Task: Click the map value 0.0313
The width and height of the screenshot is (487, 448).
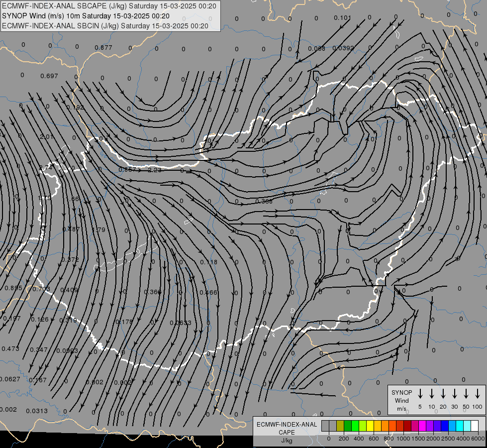Action: (37, 411)
